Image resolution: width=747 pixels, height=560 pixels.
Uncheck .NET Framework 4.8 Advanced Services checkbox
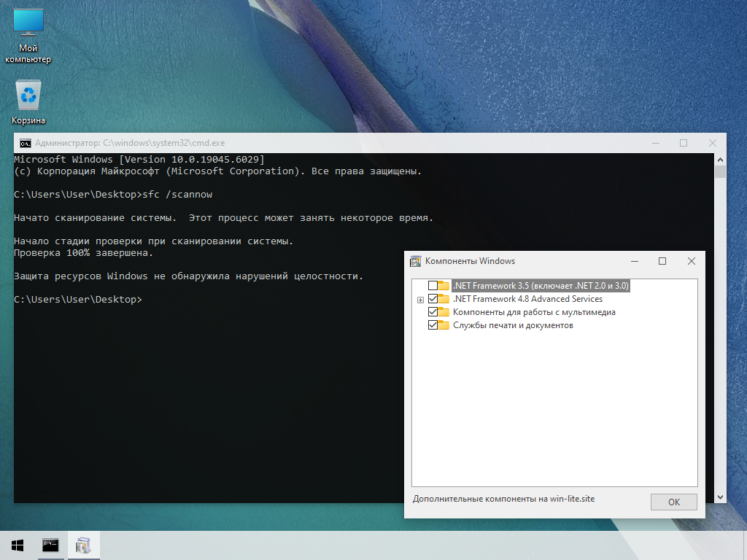pyautogui.click(x=433, y=299)
